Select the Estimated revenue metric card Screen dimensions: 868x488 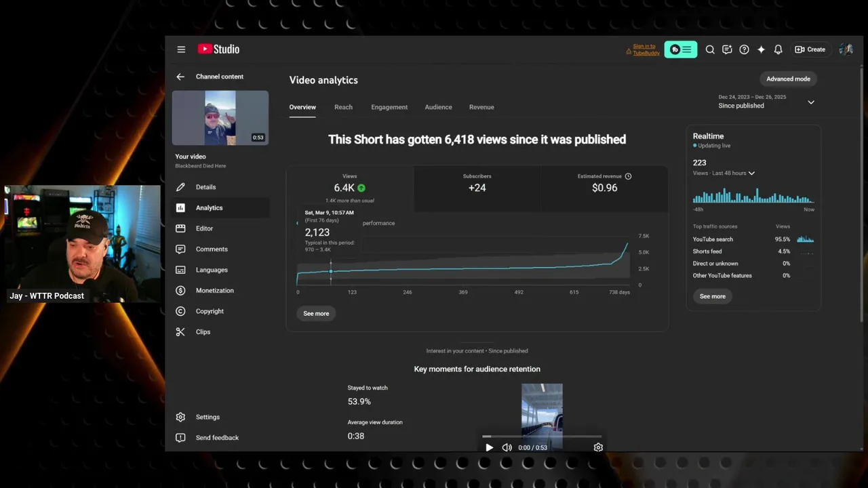(604, 188)
